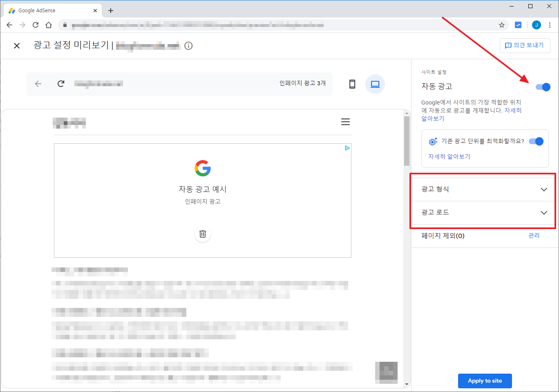Screen dimensions: 559x392
Task: Open a new browser tab
Action: 111,11
